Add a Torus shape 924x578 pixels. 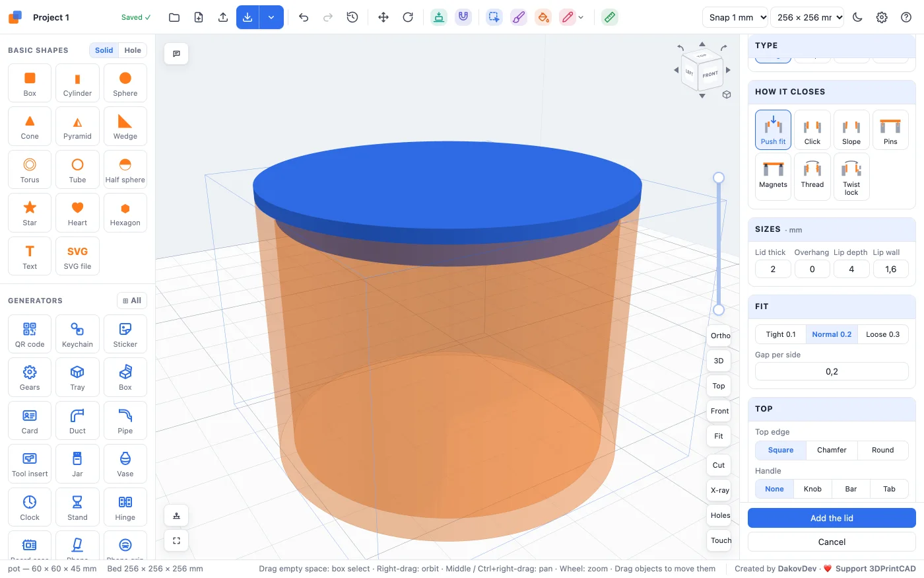[x=30, y=170]
